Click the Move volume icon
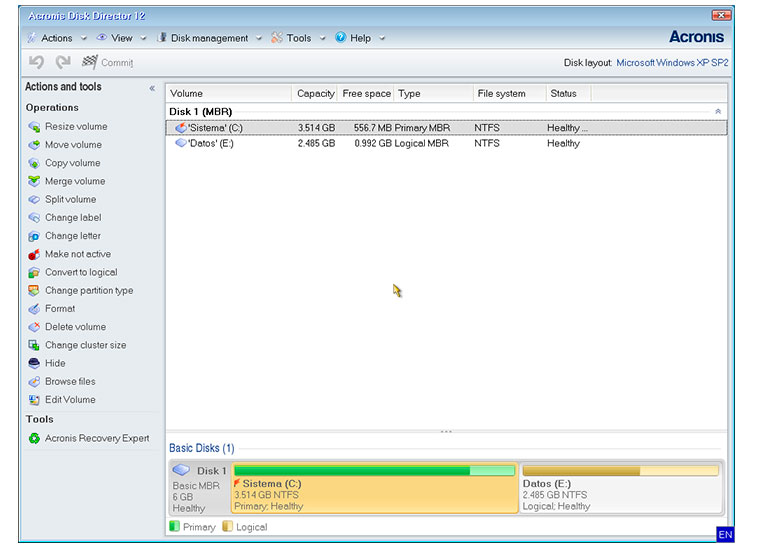This screenshot has height=548, width=760. pyautogui.click(x=34, y=145)
